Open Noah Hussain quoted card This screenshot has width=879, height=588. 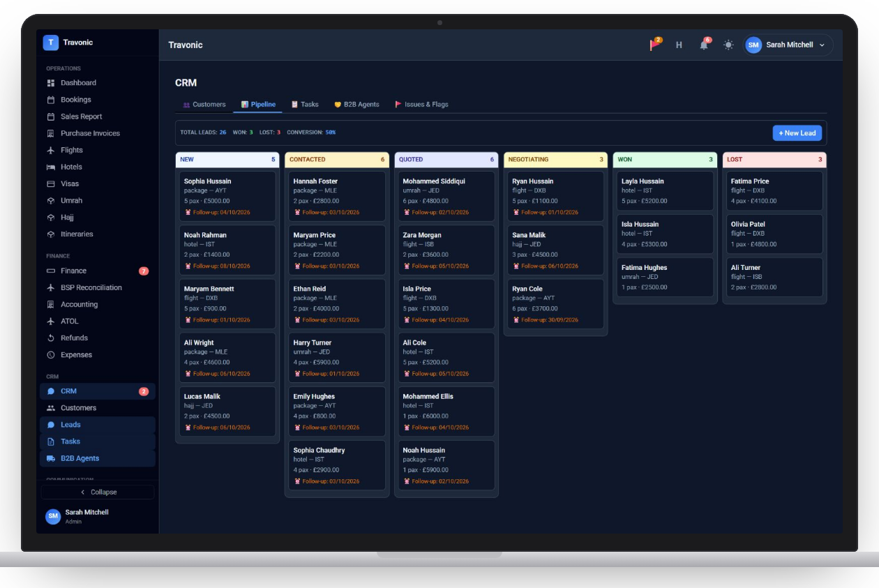446,465
